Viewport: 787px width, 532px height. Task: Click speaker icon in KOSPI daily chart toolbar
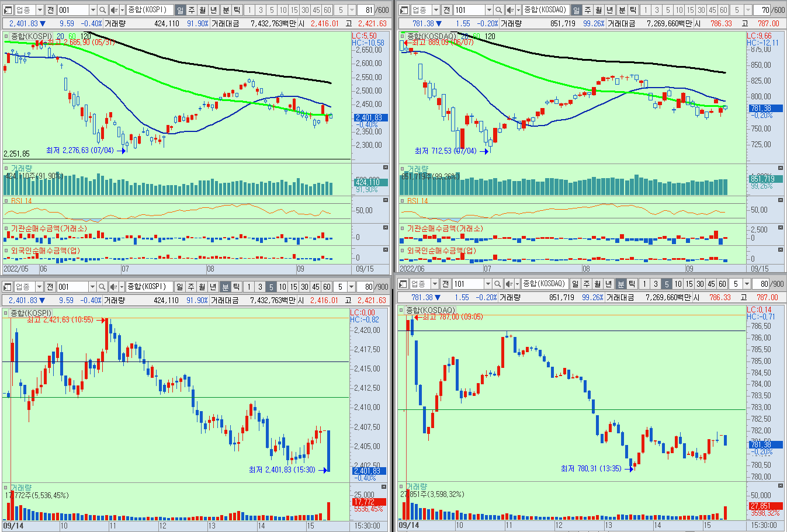[114, 10]
